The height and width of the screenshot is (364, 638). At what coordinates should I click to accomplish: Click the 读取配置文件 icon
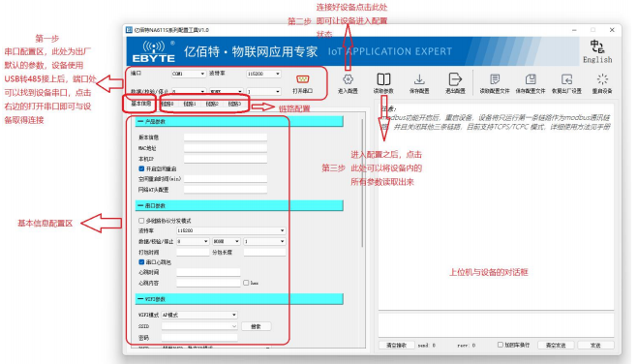pyautogui.click(x=495, y=79)
